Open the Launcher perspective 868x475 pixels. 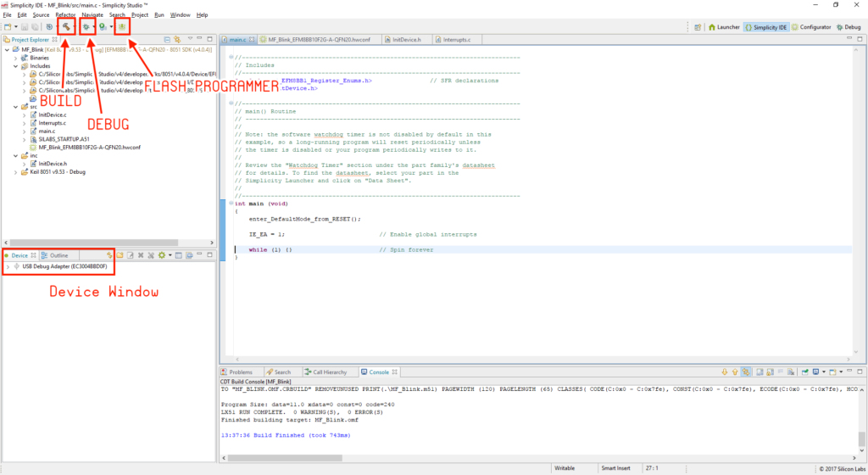pos(723,27)
